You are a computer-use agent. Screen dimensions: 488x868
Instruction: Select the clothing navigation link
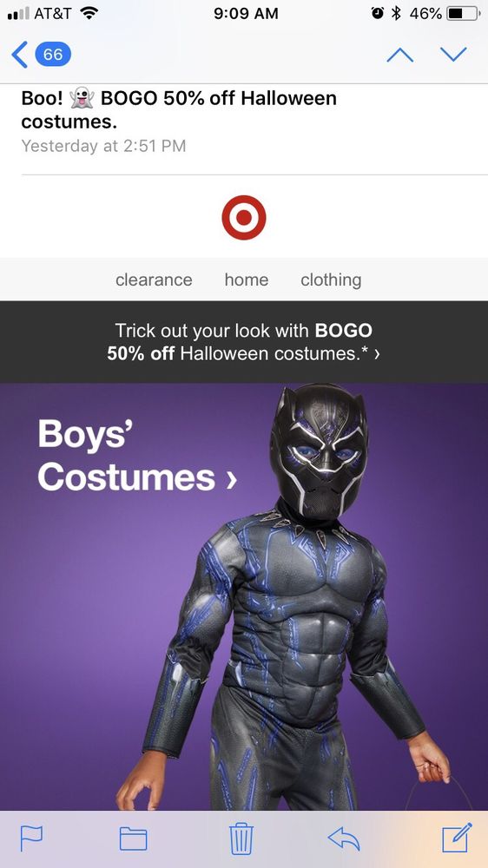pos(331,280)
